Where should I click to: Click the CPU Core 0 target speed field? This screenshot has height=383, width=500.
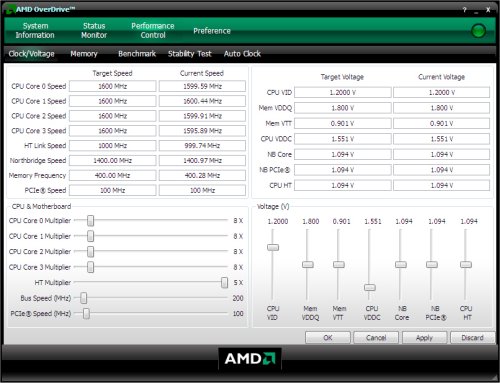[x=112, y=86]
